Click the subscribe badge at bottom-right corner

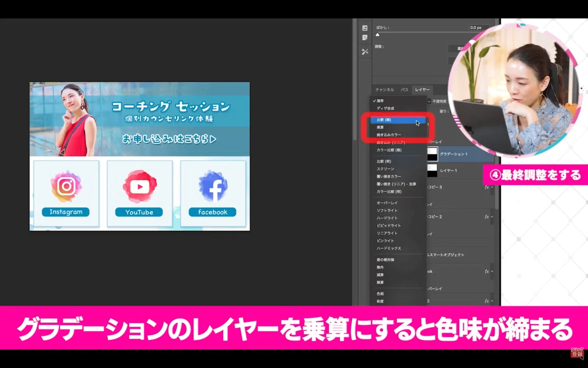pyautogui.click(x=577, y=353)
